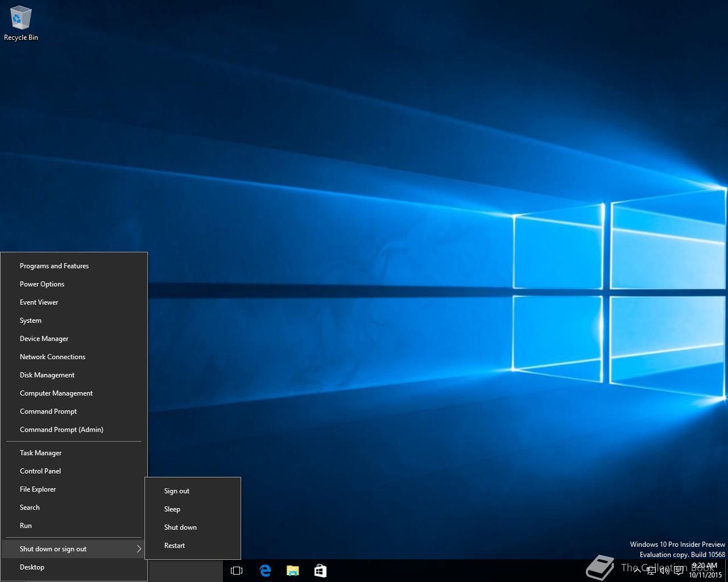Open the network tray icon
The image size is (728, 582).
(x=651, y=571)
